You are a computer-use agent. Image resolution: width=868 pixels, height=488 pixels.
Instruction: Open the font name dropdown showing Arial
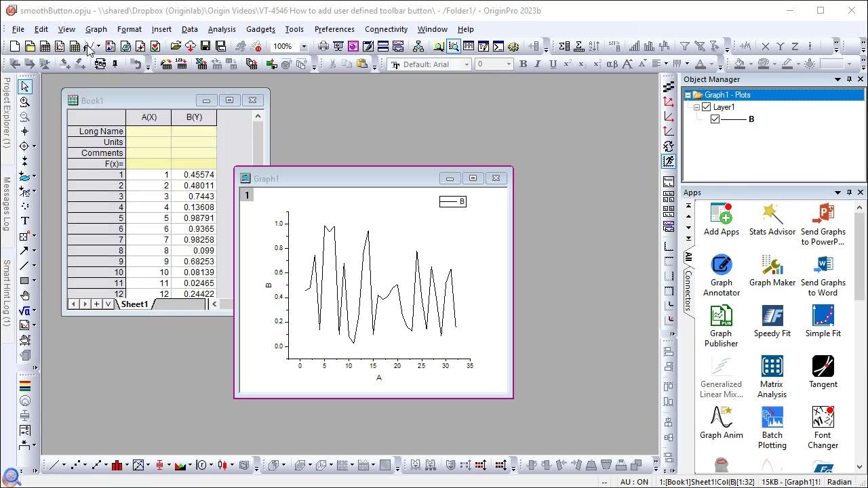point(467,64)
